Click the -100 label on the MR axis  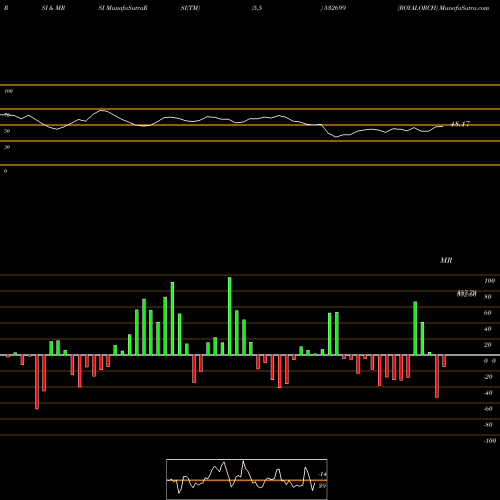tap(490, 441)
